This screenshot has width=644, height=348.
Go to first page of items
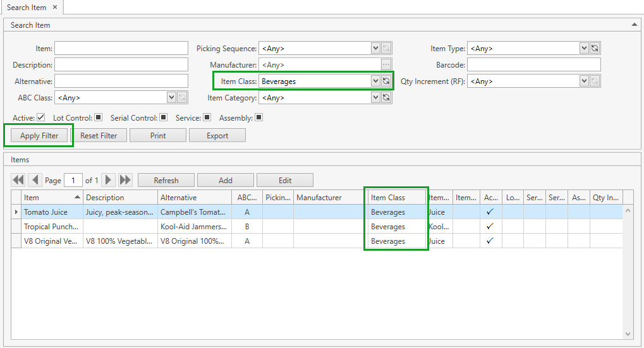click(18, 180)
